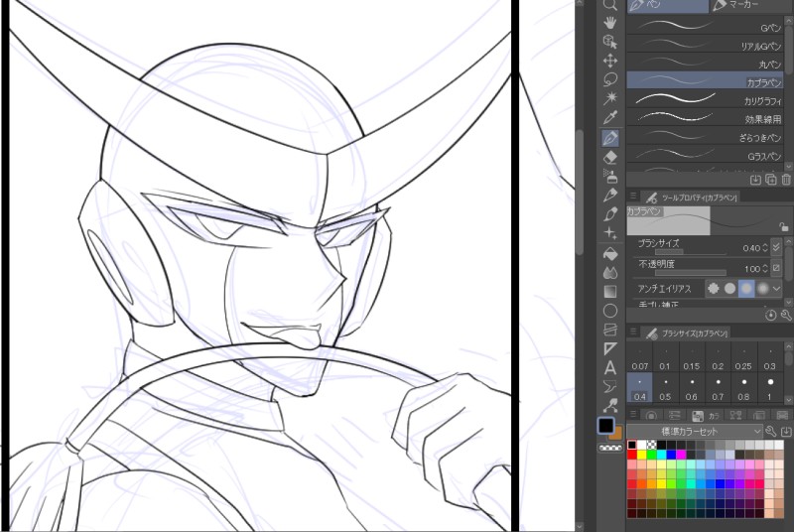Choose middle anti-aliasing option
This screenshot has width=794, height=532.
pos(746,289)
